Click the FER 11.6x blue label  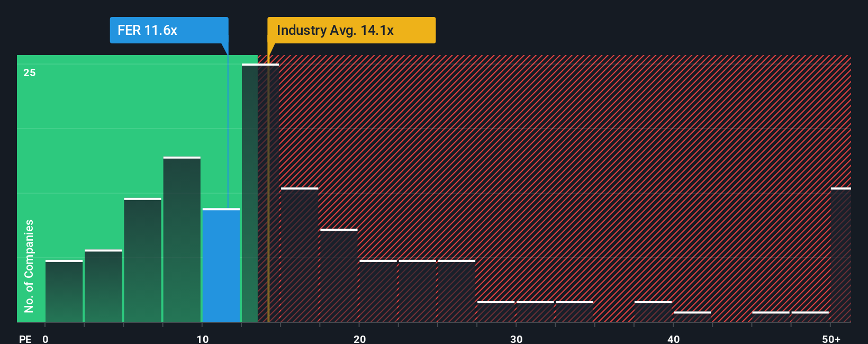tap(169, 30)
